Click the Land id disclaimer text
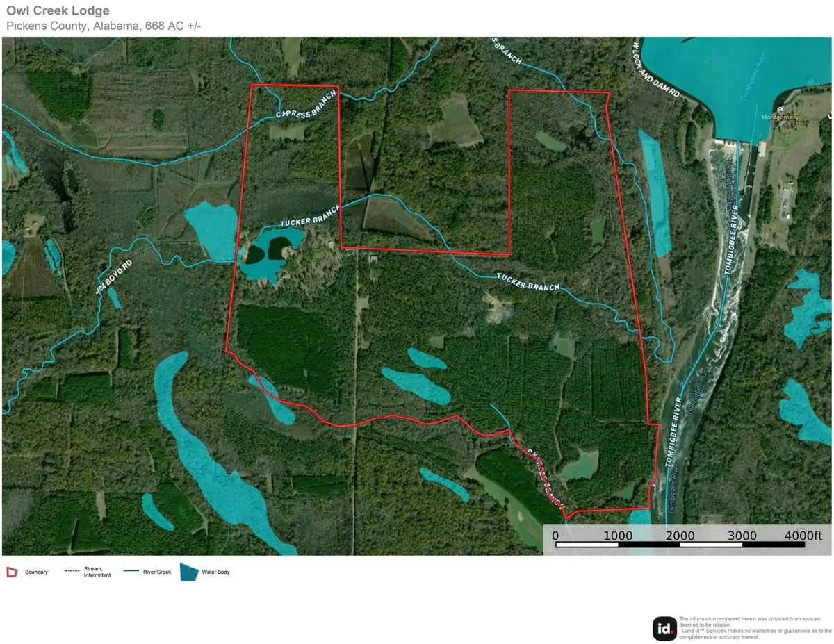The image size is (834, 644). click(755, 627)
